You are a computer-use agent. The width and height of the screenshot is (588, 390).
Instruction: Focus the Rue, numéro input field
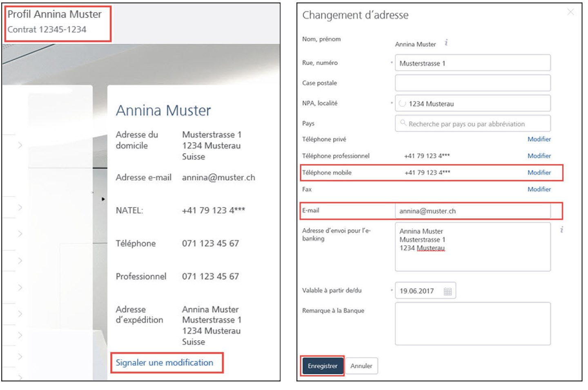472,63
